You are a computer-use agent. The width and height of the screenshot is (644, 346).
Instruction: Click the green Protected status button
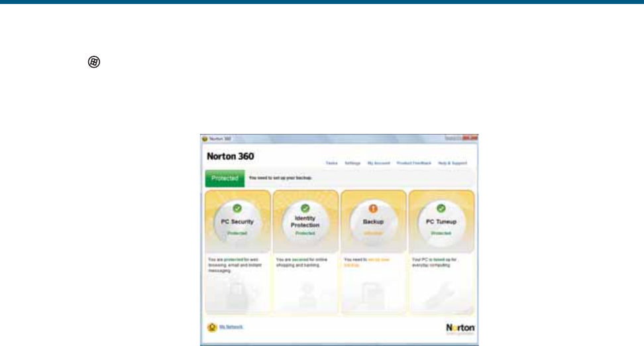coord(225,178)
